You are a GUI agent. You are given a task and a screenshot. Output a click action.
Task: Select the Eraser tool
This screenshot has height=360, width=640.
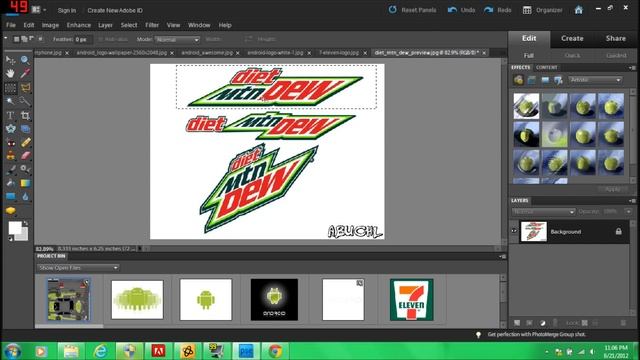(25, 156)
